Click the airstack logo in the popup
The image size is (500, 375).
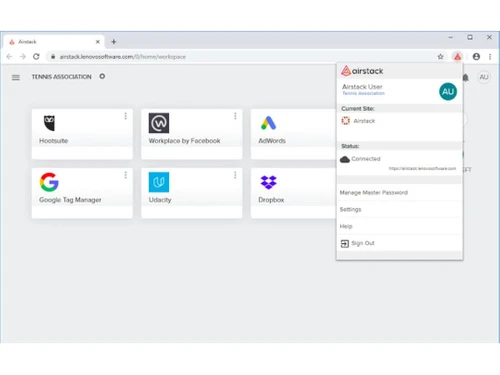(x=362, y=71)
